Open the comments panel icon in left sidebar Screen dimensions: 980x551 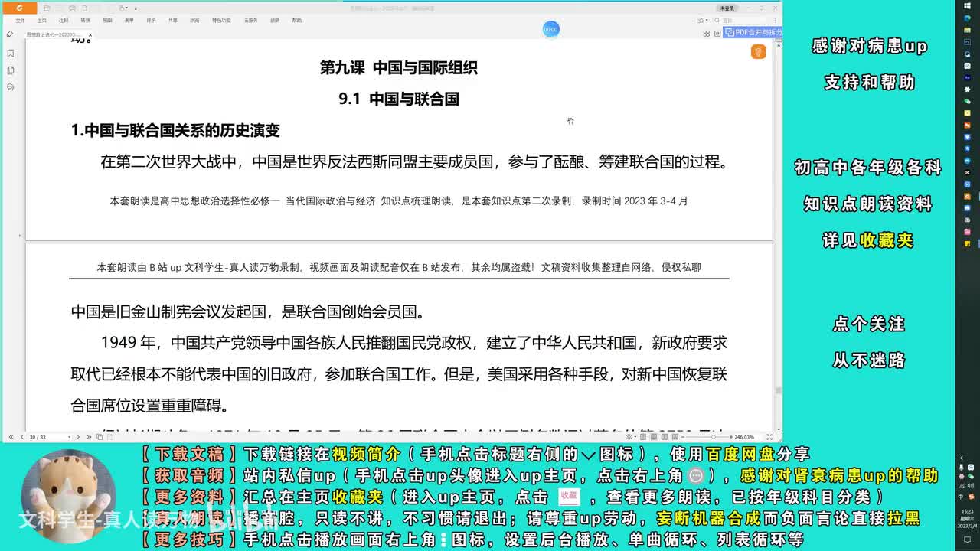click(x=11, y=87)
